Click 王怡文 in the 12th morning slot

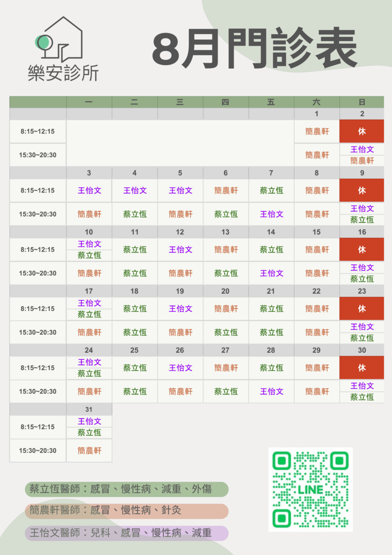click(x=180, y=250)
